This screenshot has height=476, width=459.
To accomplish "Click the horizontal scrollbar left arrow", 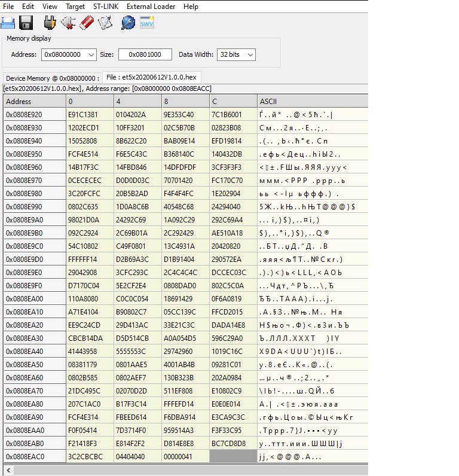I will coord(8,471).
